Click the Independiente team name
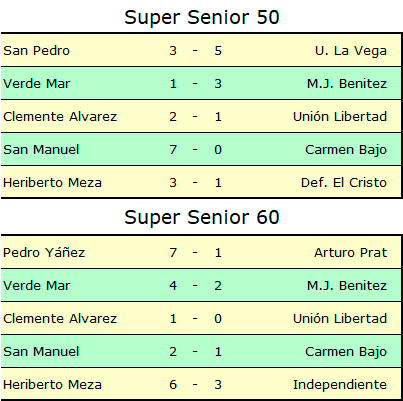 pyautogui.click(x=340, y=385)
